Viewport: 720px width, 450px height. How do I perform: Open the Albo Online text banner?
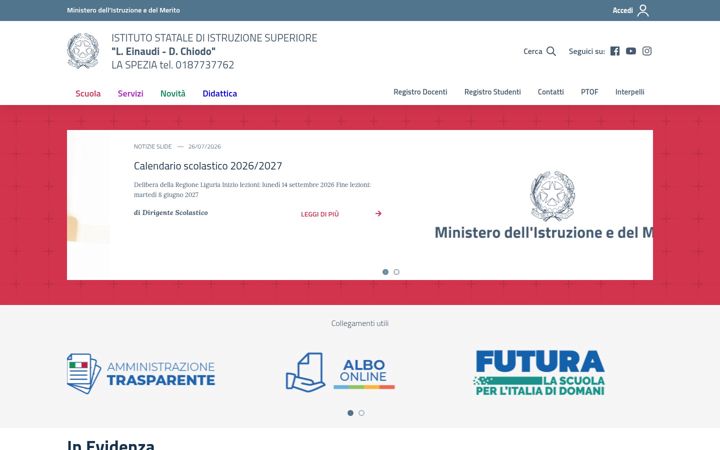coord(364,373)
